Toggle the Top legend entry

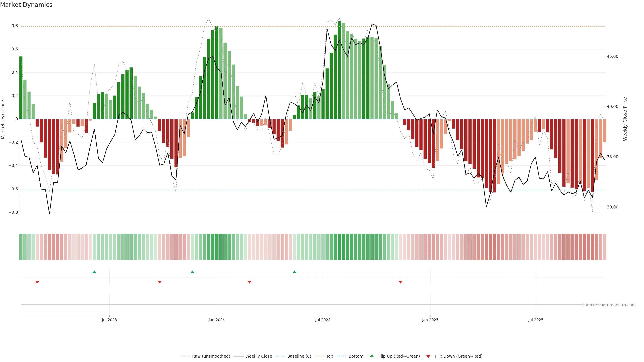[x=330, y=356]
